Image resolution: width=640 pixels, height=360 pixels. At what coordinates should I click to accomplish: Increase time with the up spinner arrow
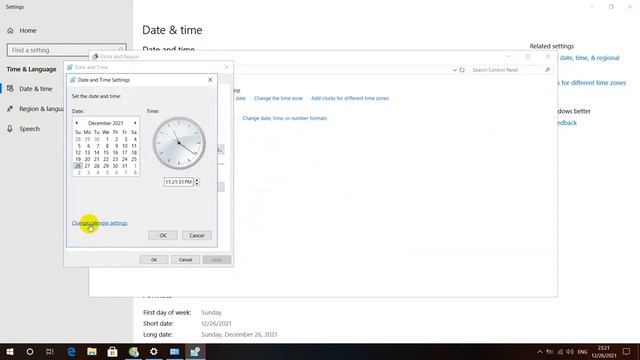point(197,180)
